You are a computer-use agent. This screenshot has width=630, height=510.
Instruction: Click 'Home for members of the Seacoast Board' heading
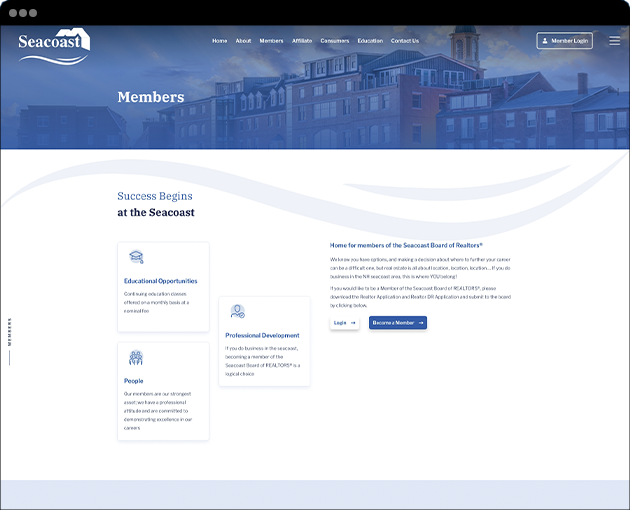pyautogui.click(x=406, y=245)
